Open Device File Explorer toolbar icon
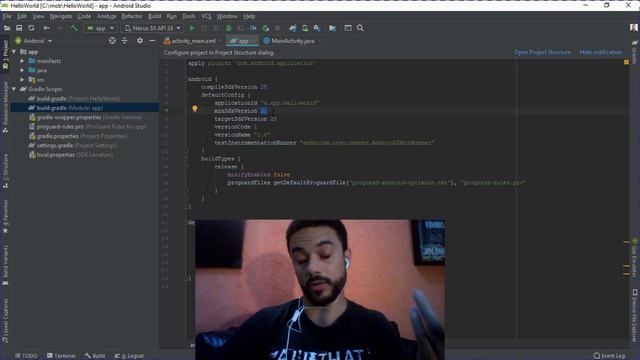 click(x=333, y=28)
